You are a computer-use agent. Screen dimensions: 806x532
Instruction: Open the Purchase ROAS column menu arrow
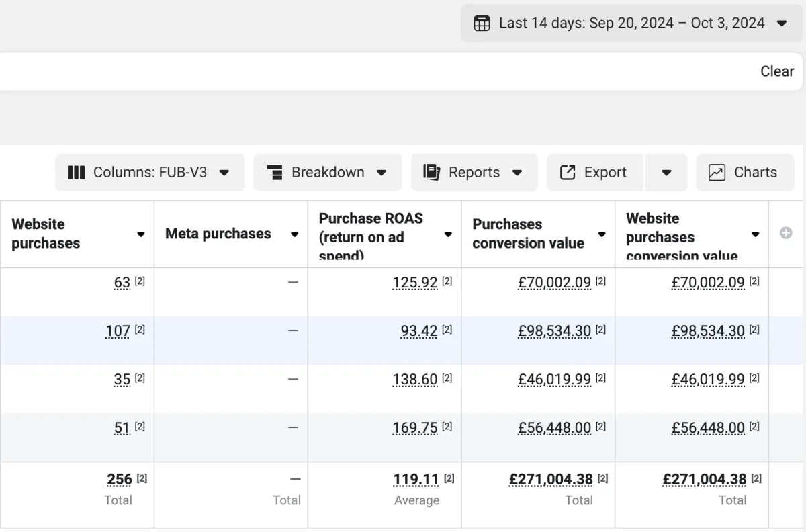click(448, 234)
